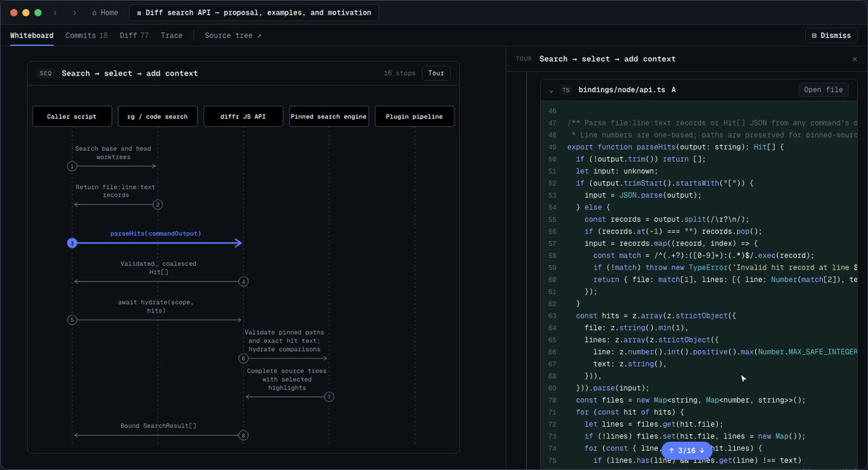Click the "16 stops" count text
Screen dimensions: 868x470
click(399, 73)
